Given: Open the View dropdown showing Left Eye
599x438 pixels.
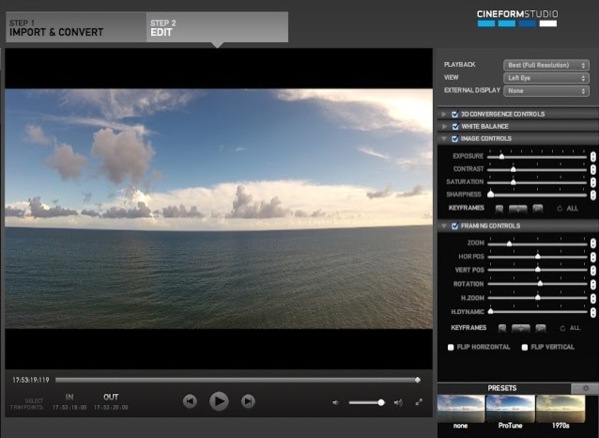Looking at the screenshot, I should [546, 78].
